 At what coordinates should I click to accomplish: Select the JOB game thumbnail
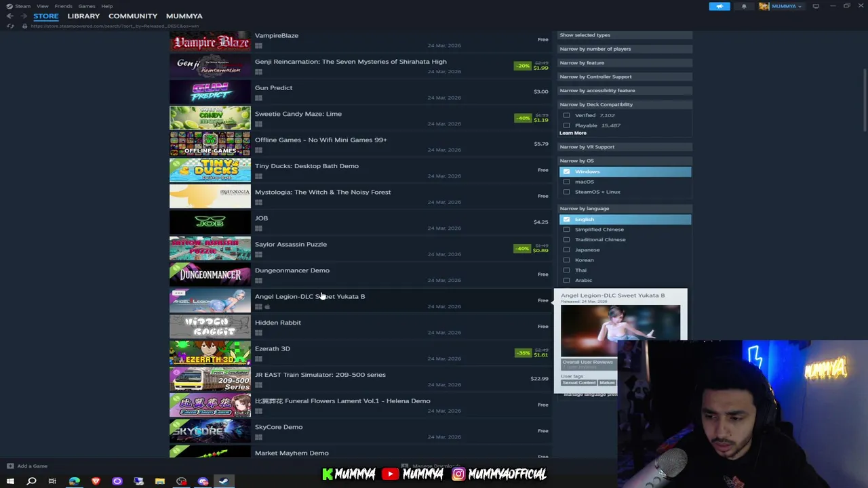(x=210, y=222)
